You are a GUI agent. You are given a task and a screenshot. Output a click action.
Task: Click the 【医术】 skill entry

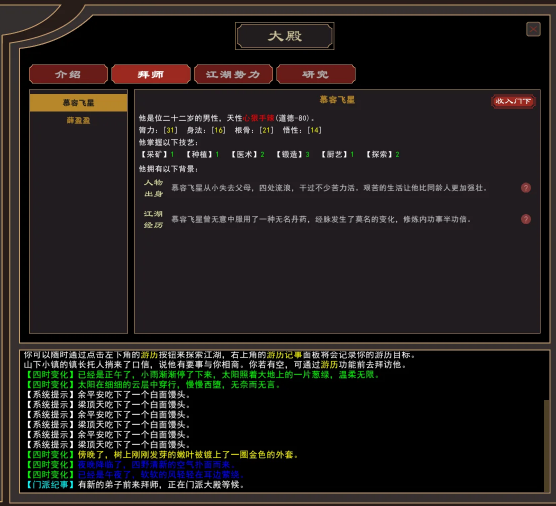pyautogui.click(x=248, y=154)
